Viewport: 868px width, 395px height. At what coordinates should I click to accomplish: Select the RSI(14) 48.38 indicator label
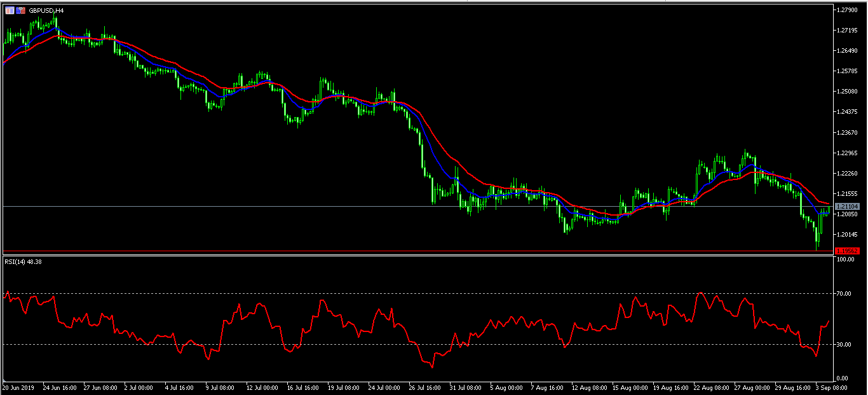(22, 261)
